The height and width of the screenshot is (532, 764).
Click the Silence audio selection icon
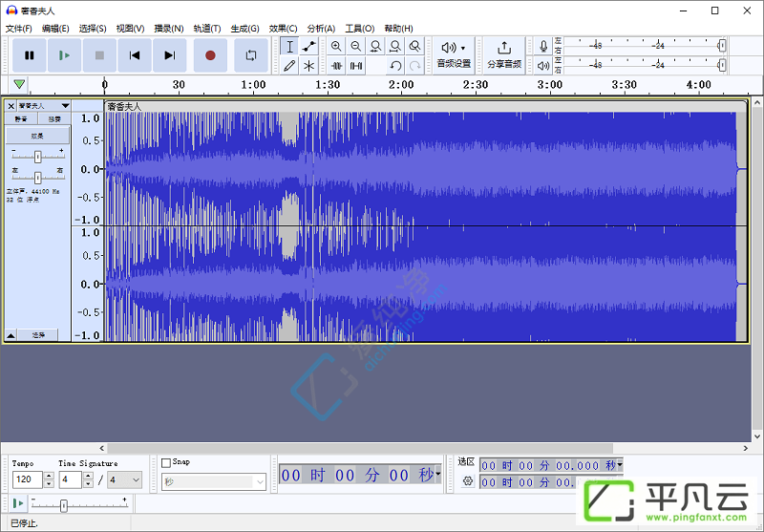coord(355,65)
